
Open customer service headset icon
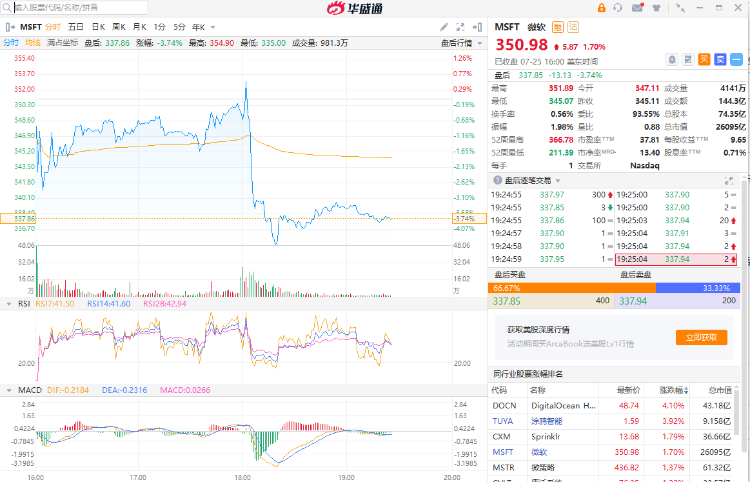(618, 7)
